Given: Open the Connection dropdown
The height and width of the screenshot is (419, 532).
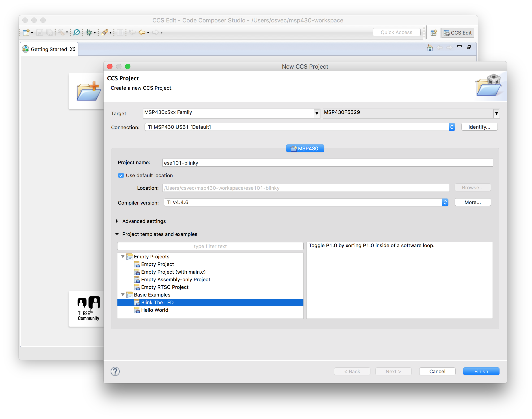Looking at the screenshot, I should tap(300, 127).
